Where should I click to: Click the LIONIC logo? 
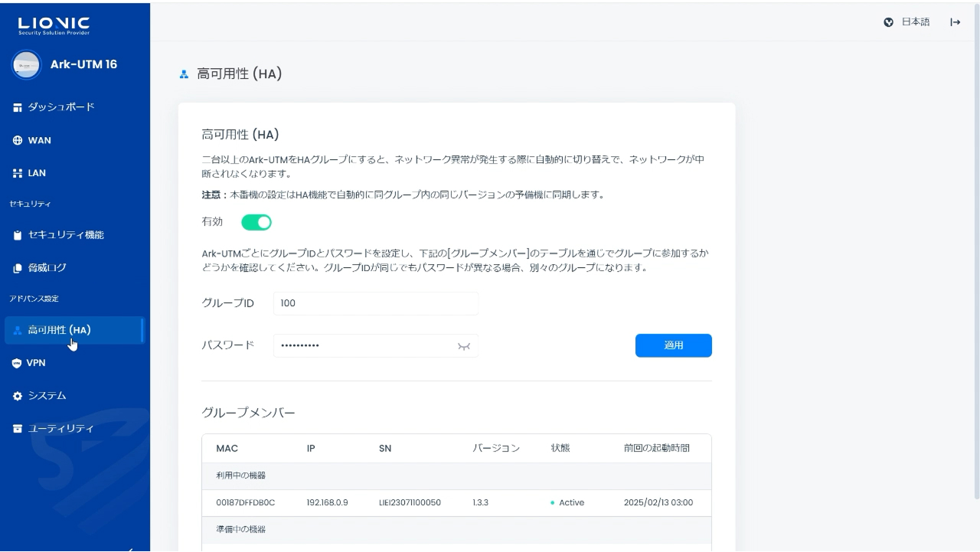[x=54, y=25]
